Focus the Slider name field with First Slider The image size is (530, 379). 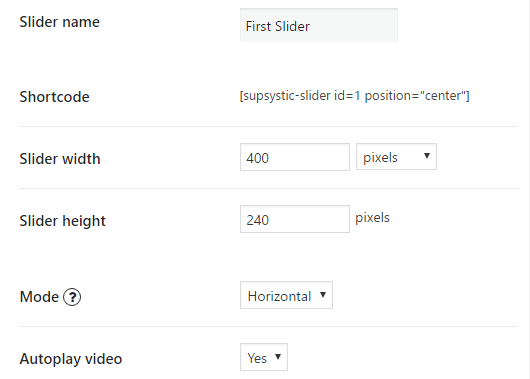coord(319,26)
